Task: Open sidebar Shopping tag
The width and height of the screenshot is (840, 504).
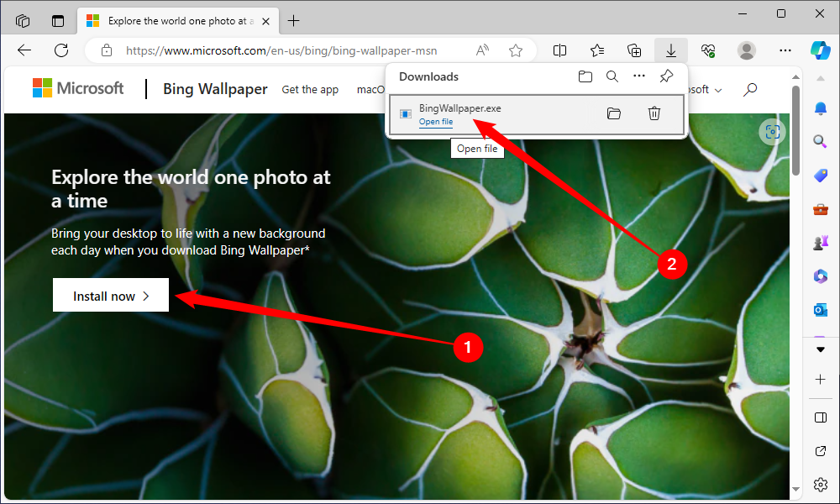Action: point(820,176)
